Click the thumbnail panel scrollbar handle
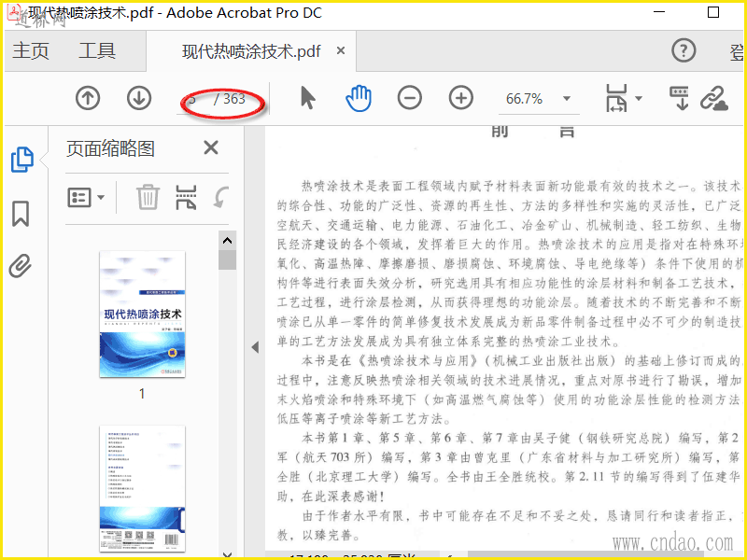The image size is (747, 560). 227,260
